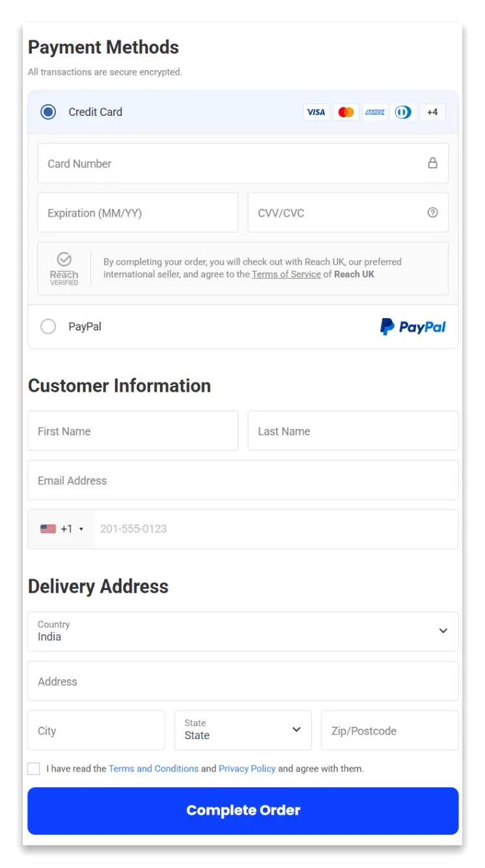The width and height of the screenshot is (485, 868).
Task: Click the Visa card icon
Action: point(316,112)
